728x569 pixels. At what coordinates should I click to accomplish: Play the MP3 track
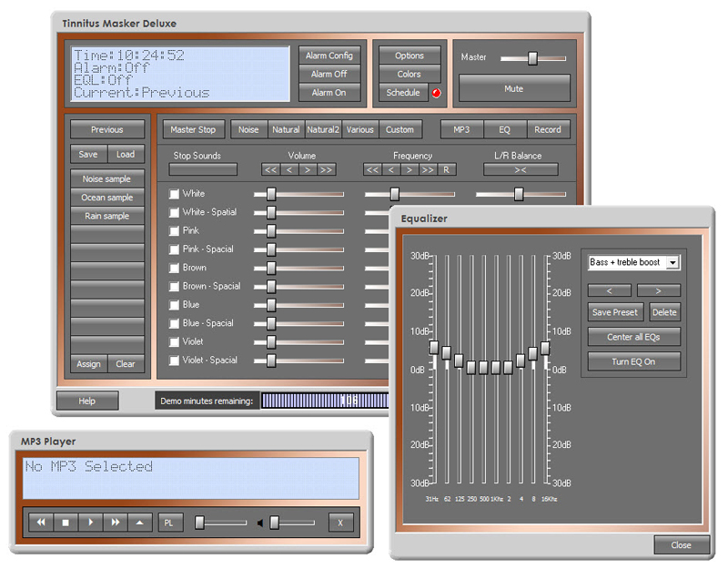click(91, 523)
